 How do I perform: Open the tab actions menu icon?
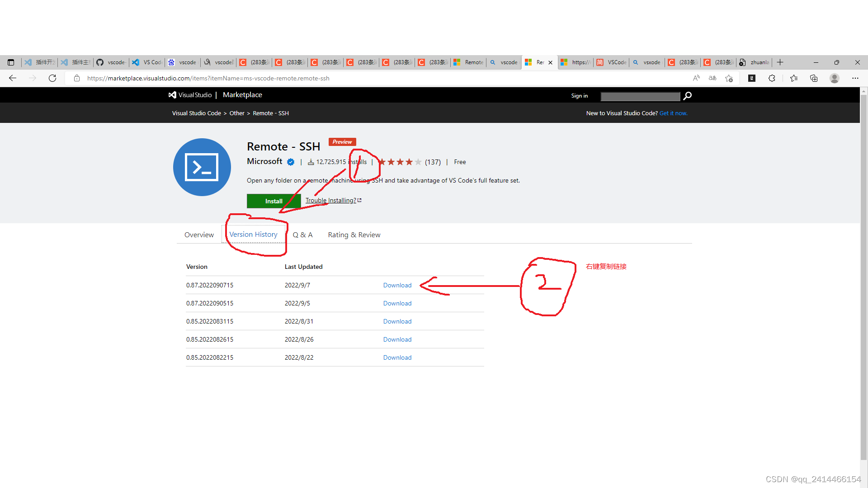click(11, 62)
